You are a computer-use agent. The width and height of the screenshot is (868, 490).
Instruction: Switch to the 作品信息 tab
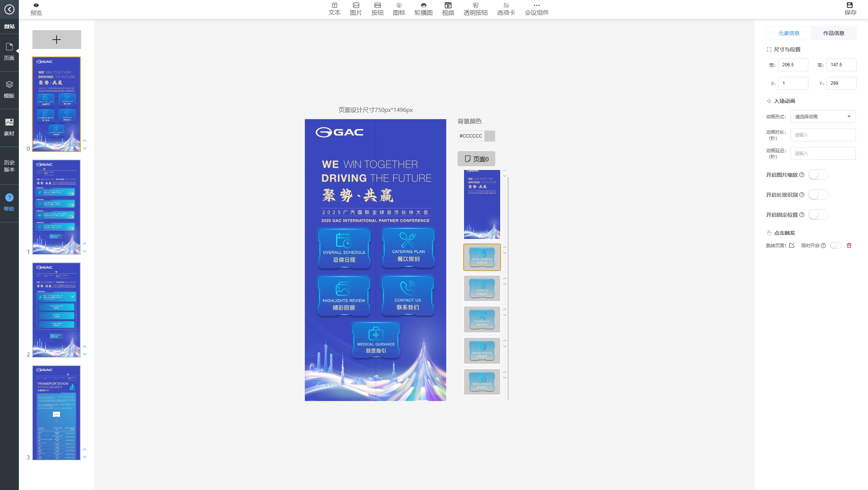click(833, 33)
